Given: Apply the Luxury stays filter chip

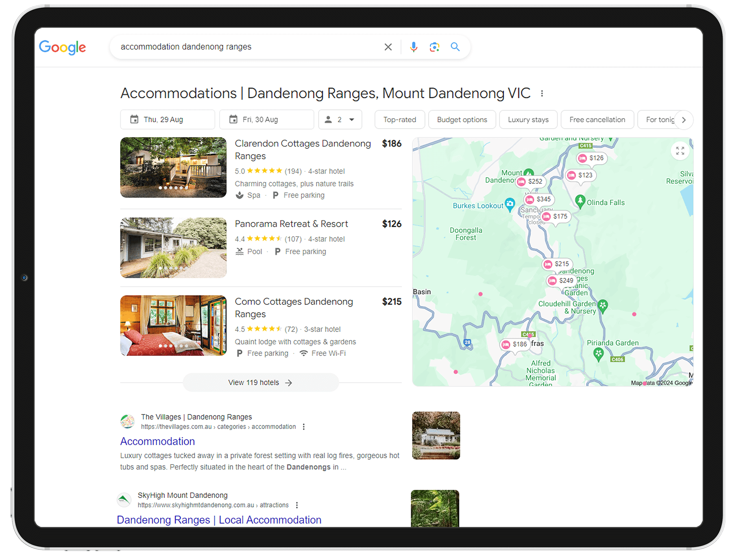Looking at the screenshot, I should (528, 120).
